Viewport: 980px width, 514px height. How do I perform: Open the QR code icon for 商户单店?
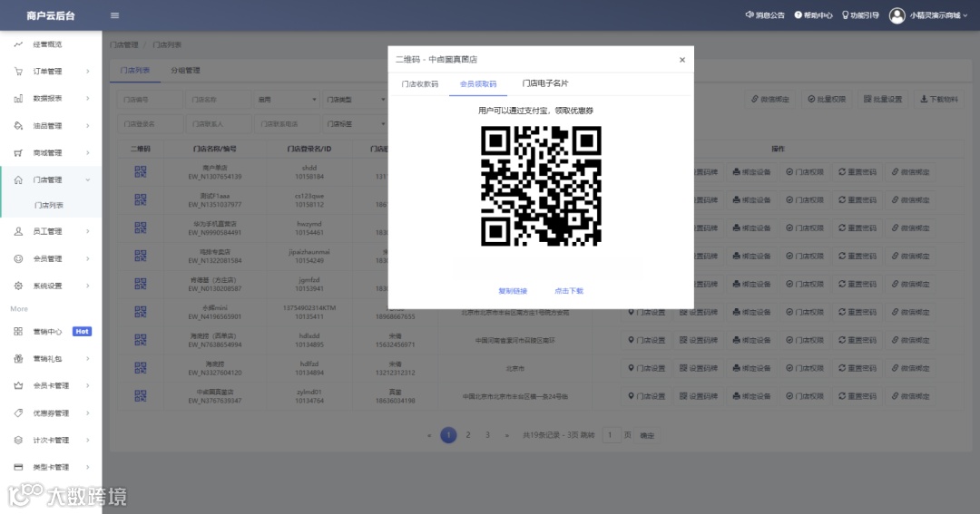(x=141, y=171)
